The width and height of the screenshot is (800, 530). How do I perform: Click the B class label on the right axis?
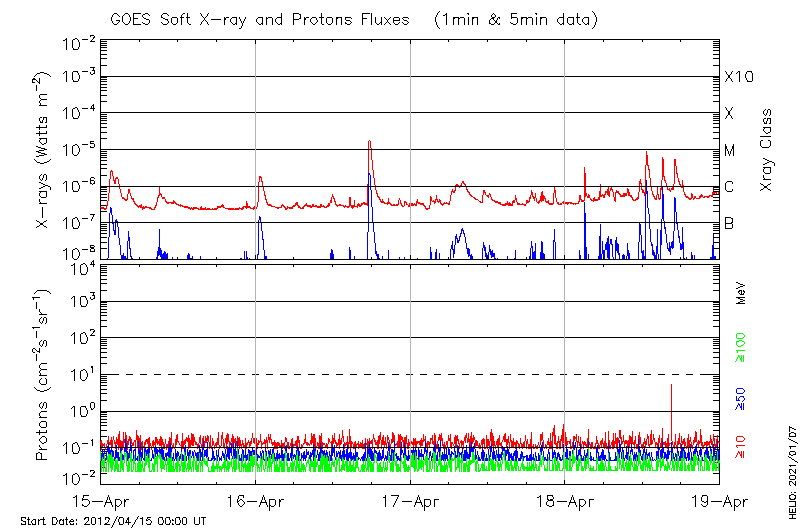[x=729, y=223]
